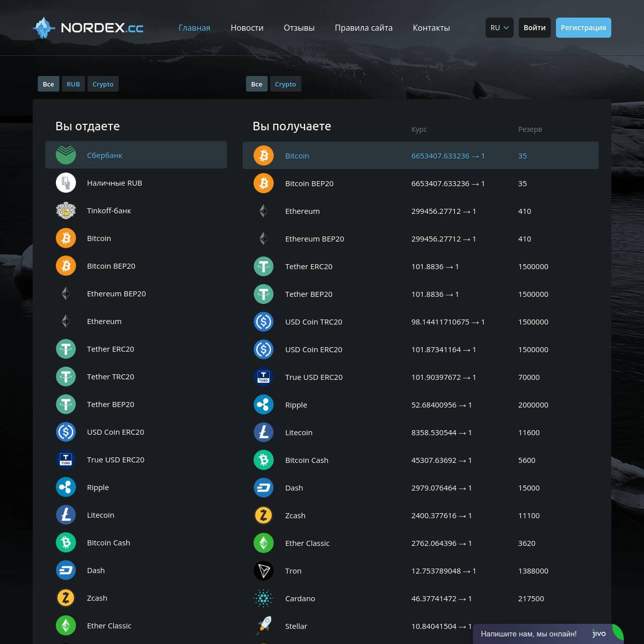Screen dimensions: 644x644
Task: Click Ethereum text in give list
Action: tap(104, 321)
